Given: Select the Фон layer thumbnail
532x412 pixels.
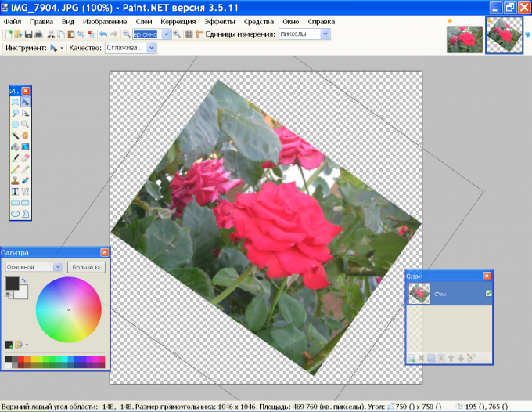Looking at the screenshot, I should point(419,294).
